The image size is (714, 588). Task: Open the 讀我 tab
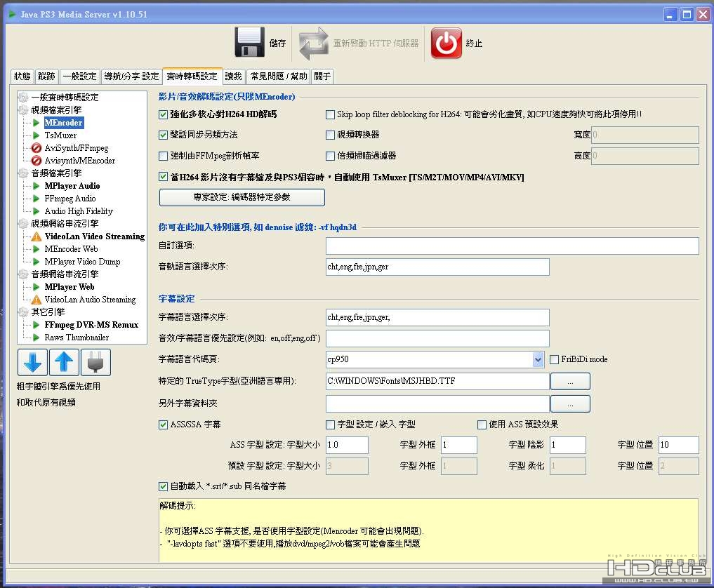233,76
